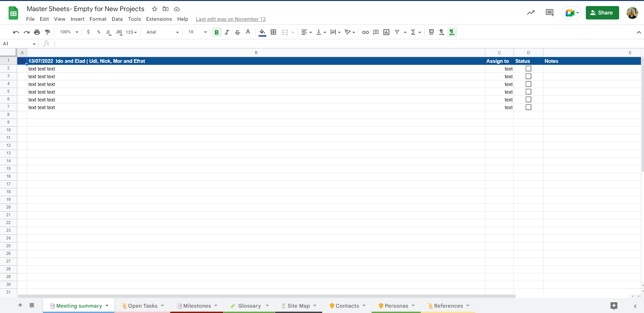Image resolution: width=644 pixels, height=313 pixels.
Task: Open the File menu
Action: [30, 19]
